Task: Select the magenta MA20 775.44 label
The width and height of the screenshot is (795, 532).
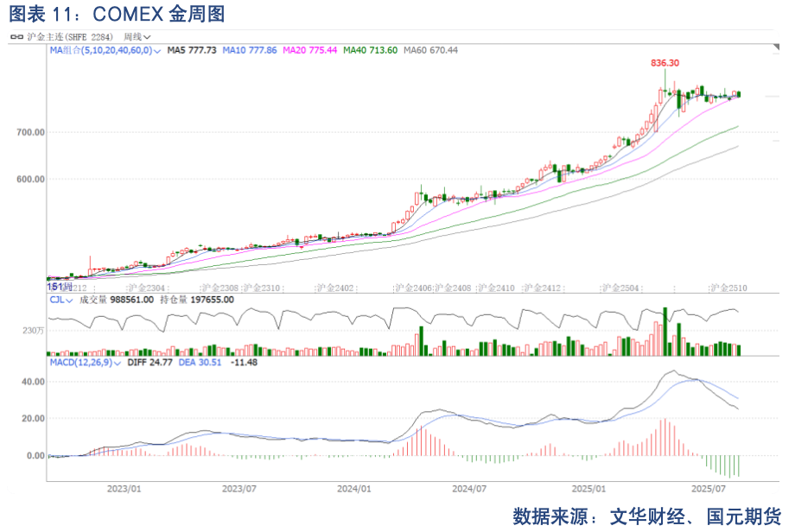Action: (310, 51)
